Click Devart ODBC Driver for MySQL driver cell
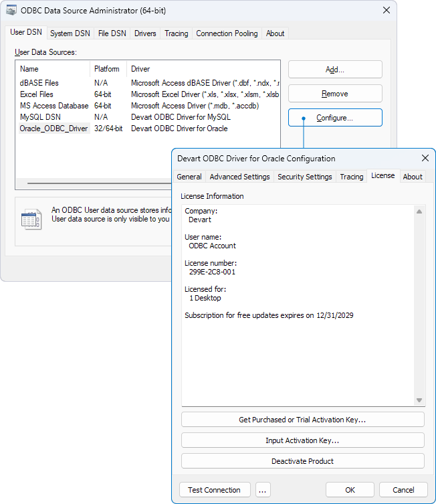This screenshot has height=504, width=436. click(x=181, y=117)
